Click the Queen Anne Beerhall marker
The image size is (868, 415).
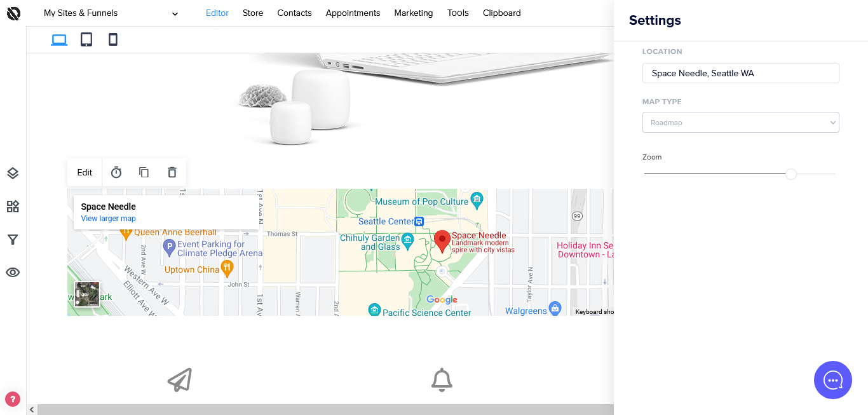[x=126, y=233]
